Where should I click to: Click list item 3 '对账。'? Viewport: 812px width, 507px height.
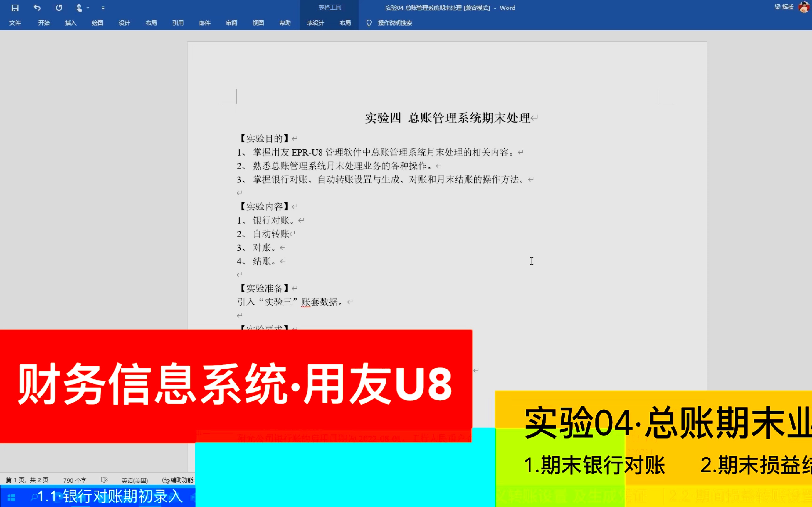(x=265, y=247)
